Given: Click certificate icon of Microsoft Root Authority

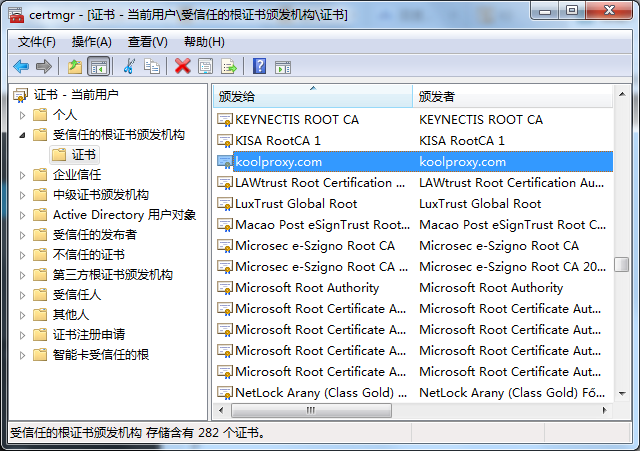Looking at the screenshot, I should 225,288.
